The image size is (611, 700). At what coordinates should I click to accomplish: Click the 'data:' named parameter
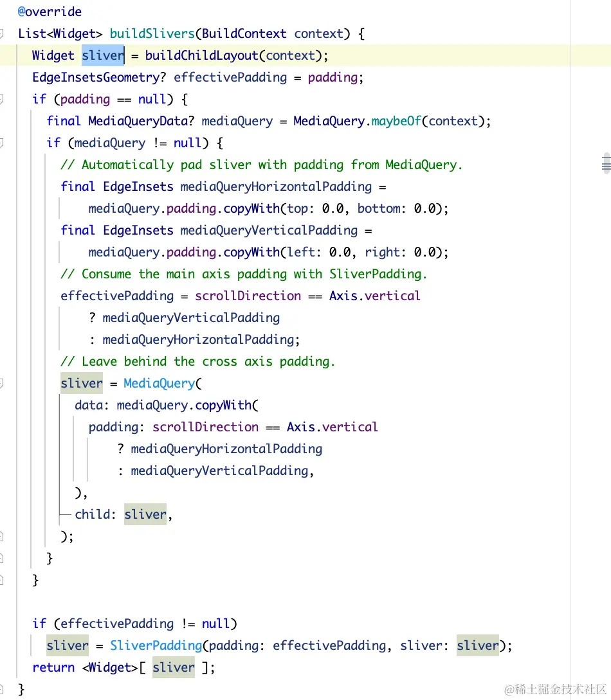[92, 406]
